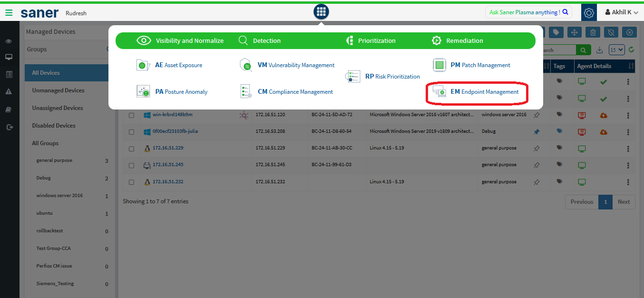Open CM Compliance Management module
The image size is (644, 298).
click(286, 91)
